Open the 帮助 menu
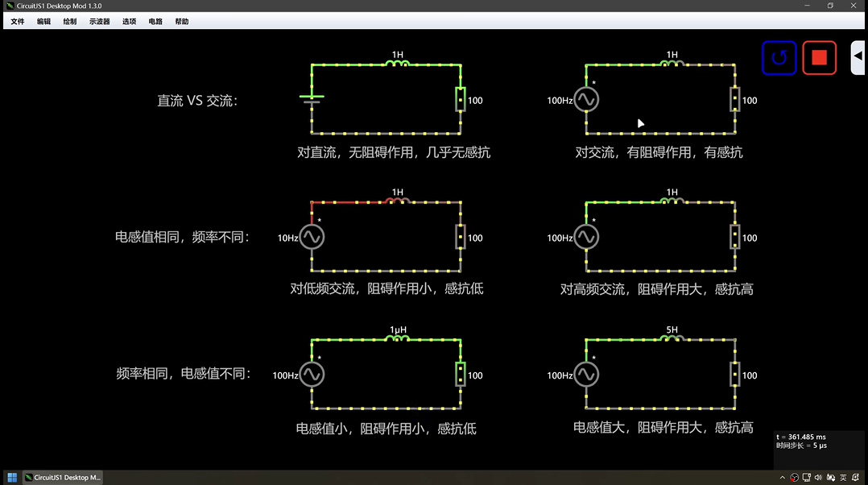868x485 pixels. [x=182, y=22]
